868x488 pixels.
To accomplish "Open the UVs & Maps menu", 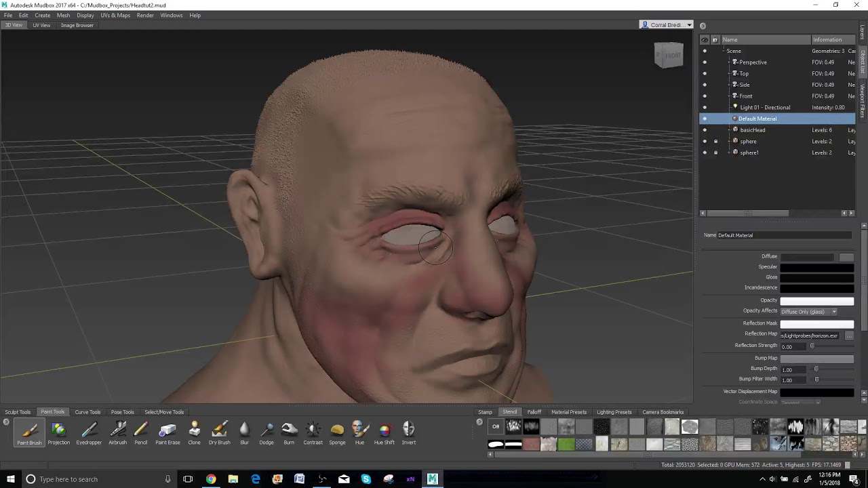I will coord(115,15).
